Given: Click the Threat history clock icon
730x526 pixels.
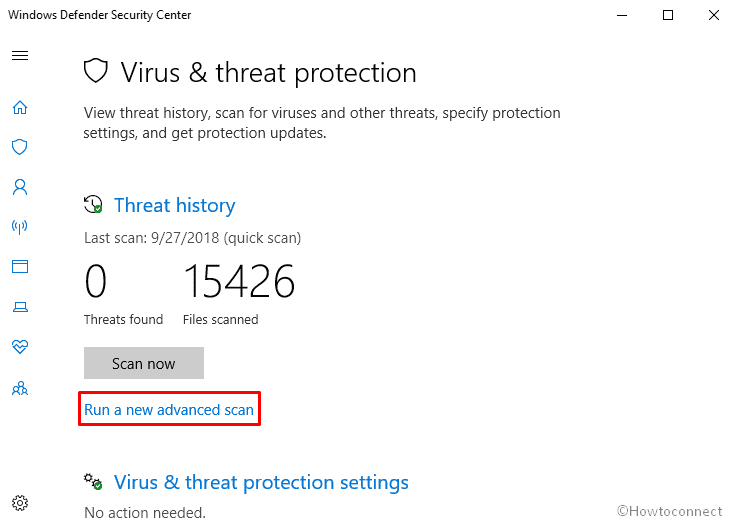Looking at the screenshot, I should pos(93,204).
